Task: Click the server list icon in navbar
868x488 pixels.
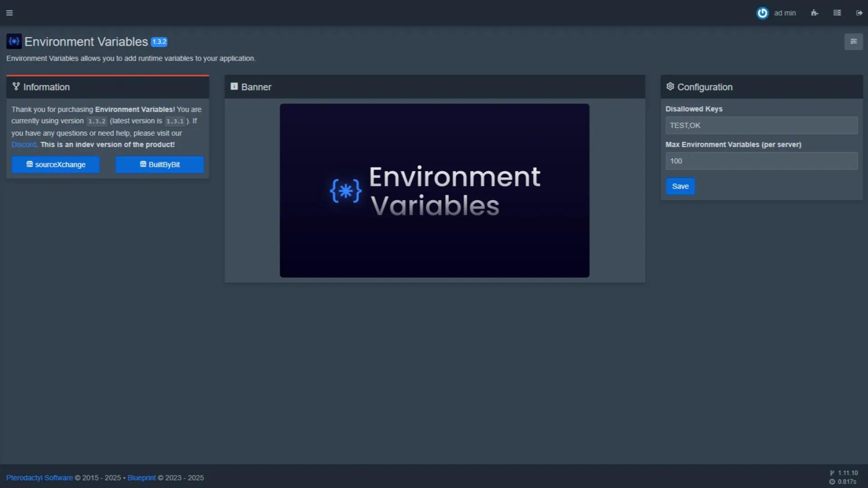Action: click(x=837, y=13)
